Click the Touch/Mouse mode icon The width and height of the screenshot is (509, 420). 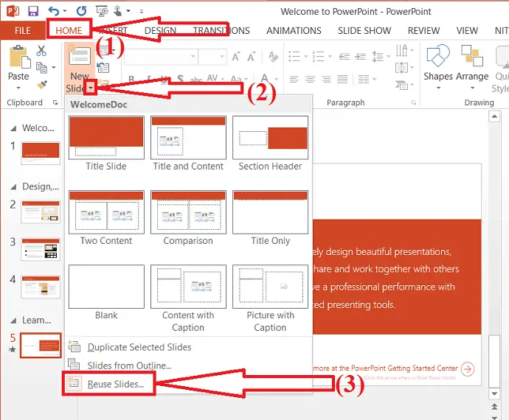[x=118, y=11]
